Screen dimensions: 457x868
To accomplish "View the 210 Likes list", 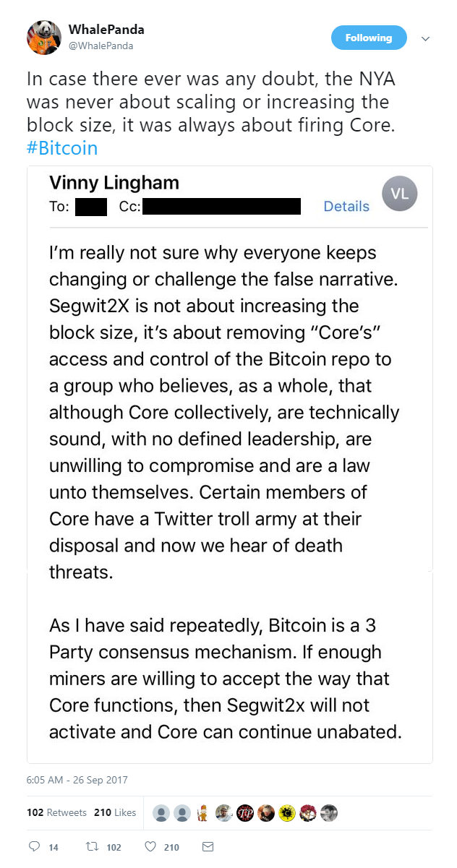I will coord(115,812).
